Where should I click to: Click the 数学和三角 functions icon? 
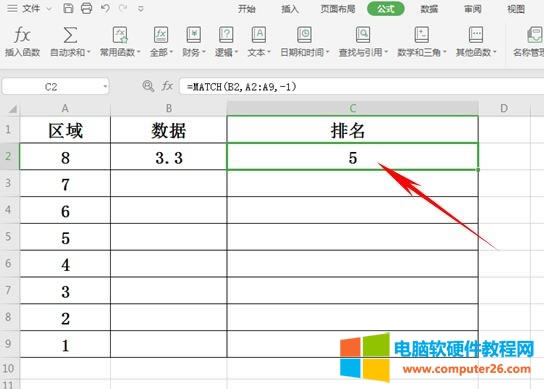coord(422,35)
